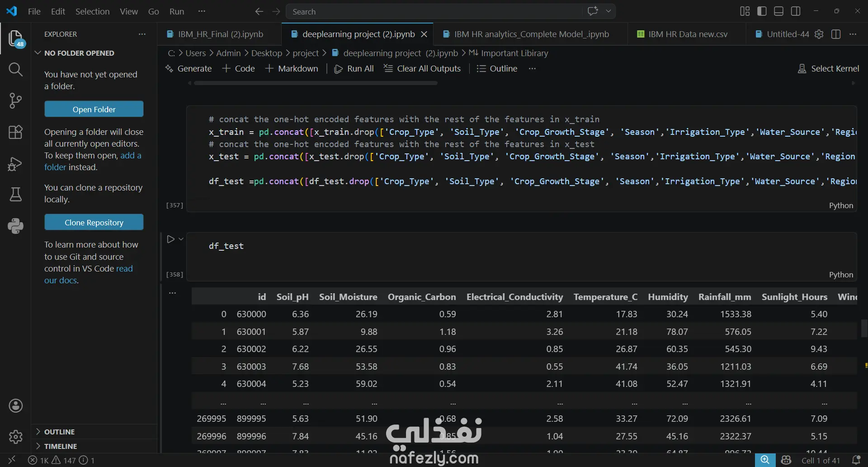The width and height of the screenshot is (868, 467).
Task: Click Clear All Outputs
Action: tap(422, 68)
